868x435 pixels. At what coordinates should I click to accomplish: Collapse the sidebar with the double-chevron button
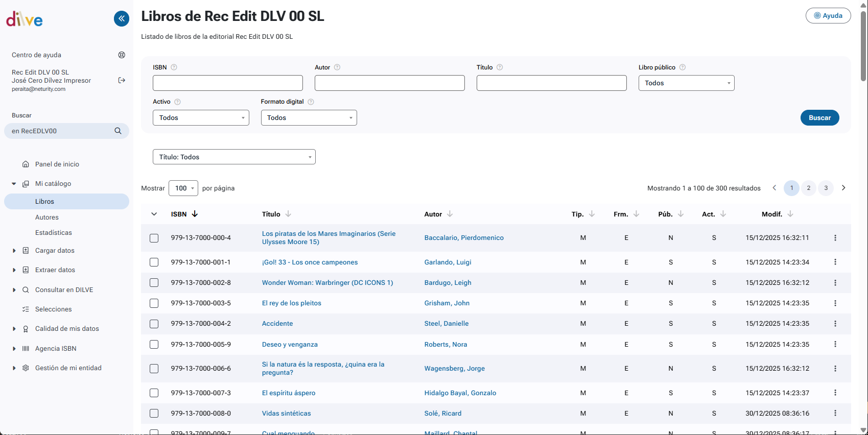[122, 19]
